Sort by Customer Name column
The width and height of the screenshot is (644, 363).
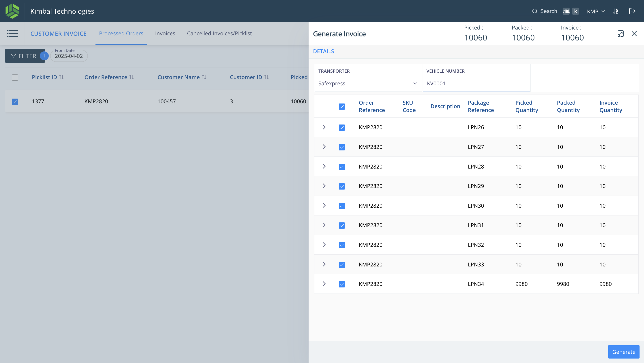(204, 77)
